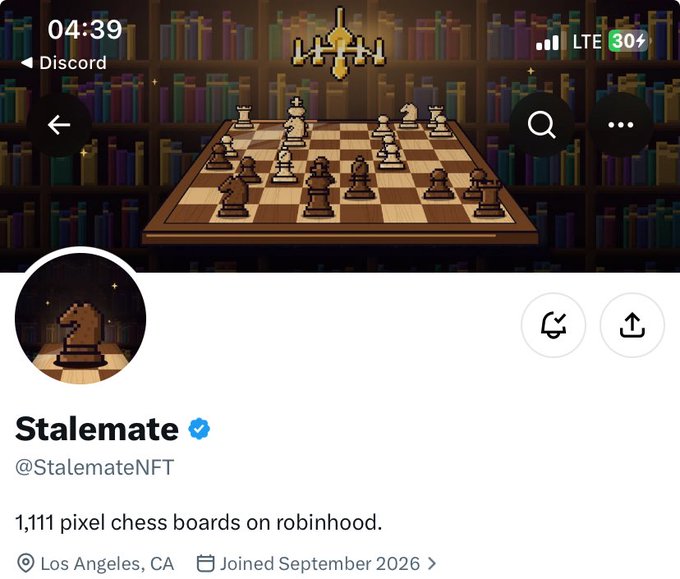
Task: Open profile search magnifier icon
Action: coord(541,125)
